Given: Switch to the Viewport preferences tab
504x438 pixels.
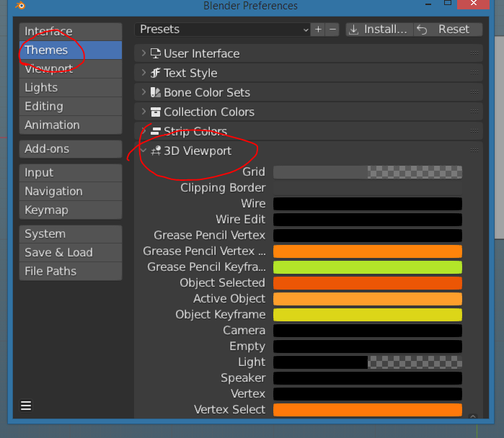Looking at the screenshot, I should click(x=71, y=68).
